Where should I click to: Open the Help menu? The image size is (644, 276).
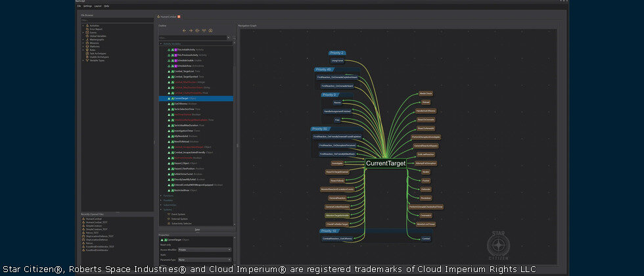pos(106,6)
